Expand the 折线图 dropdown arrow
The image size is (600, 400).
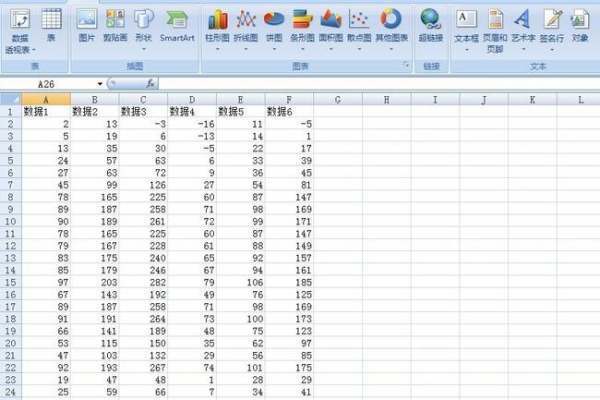(x=246, y=49)
